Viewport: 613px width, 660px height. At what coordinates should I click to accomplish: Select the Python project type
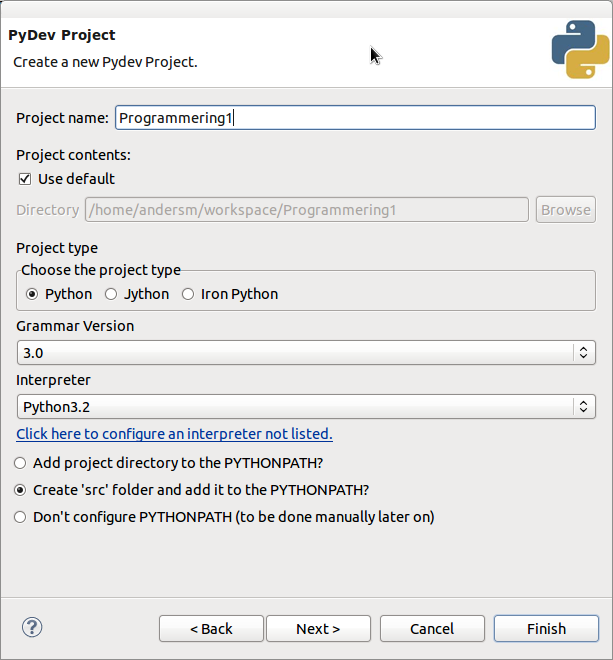click(32, 294)
